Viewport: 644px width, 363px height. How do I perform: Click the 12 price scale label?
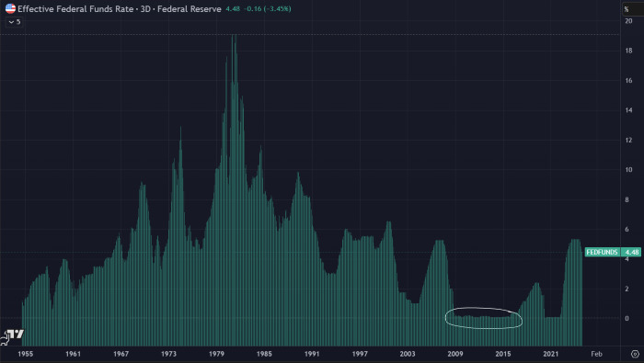[628, 141]
